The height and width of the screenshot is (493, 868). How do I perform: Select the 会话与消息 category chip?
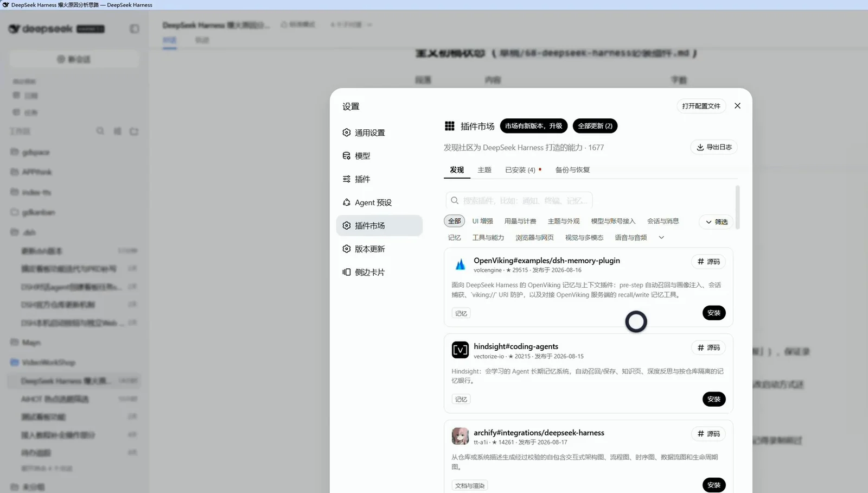coord(663,221)
